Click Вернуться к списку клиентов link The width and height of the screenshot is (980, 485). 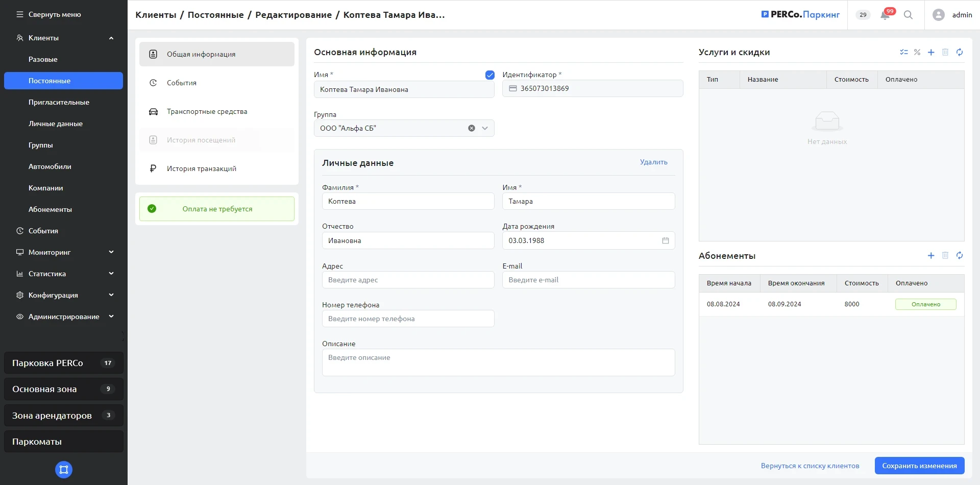click(810, 466)
